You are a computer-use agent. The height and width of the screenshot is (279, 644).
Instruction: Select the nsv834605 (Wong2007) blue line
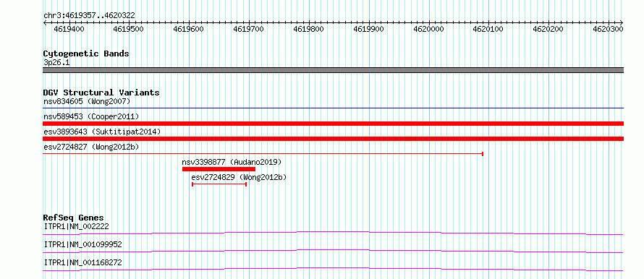tap(333, 108)
